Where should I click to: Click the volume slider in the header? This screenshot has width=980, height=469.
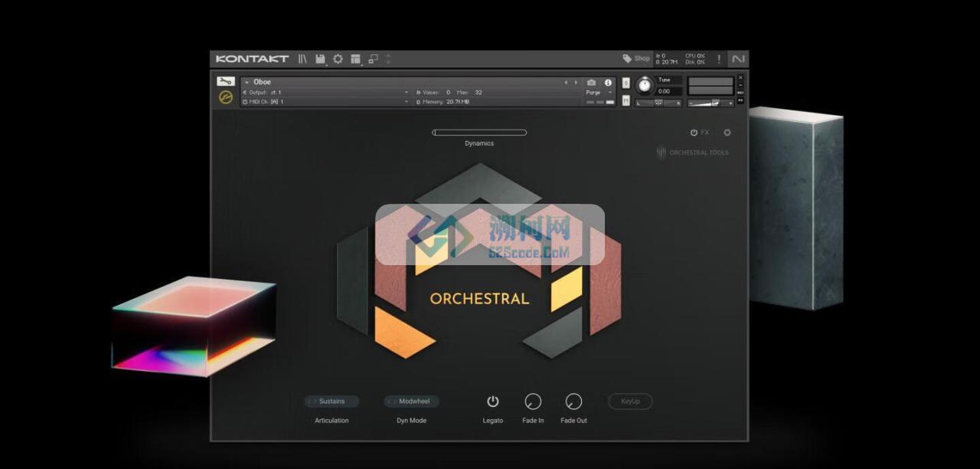710,103
